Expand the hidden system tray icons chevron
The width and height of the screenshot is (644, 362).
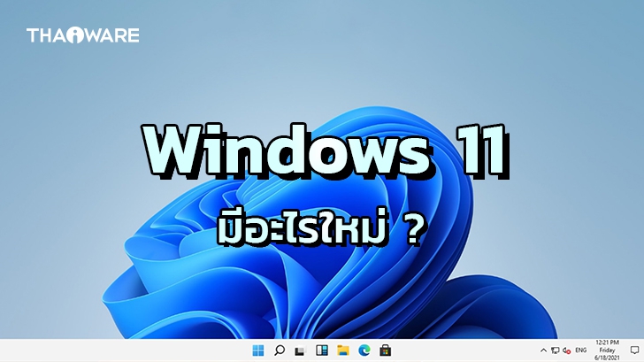[x=543, y=350]
